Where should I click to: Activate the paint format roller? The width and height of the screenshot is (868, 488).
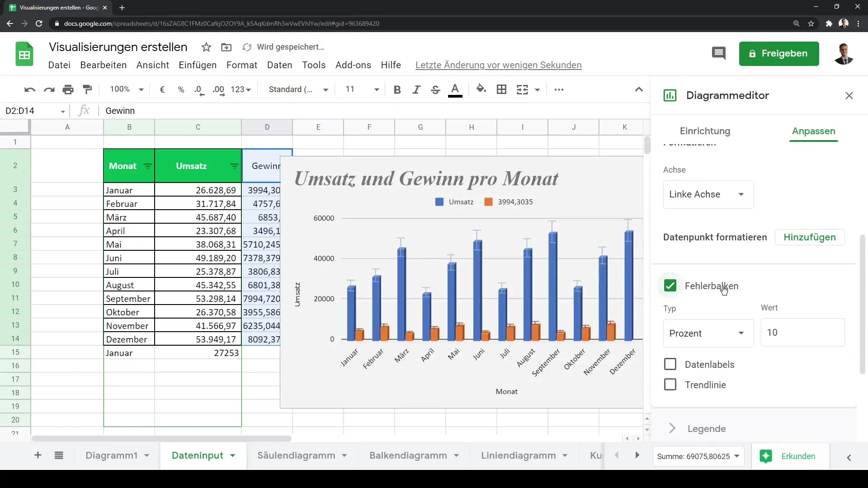pos(88,89)
